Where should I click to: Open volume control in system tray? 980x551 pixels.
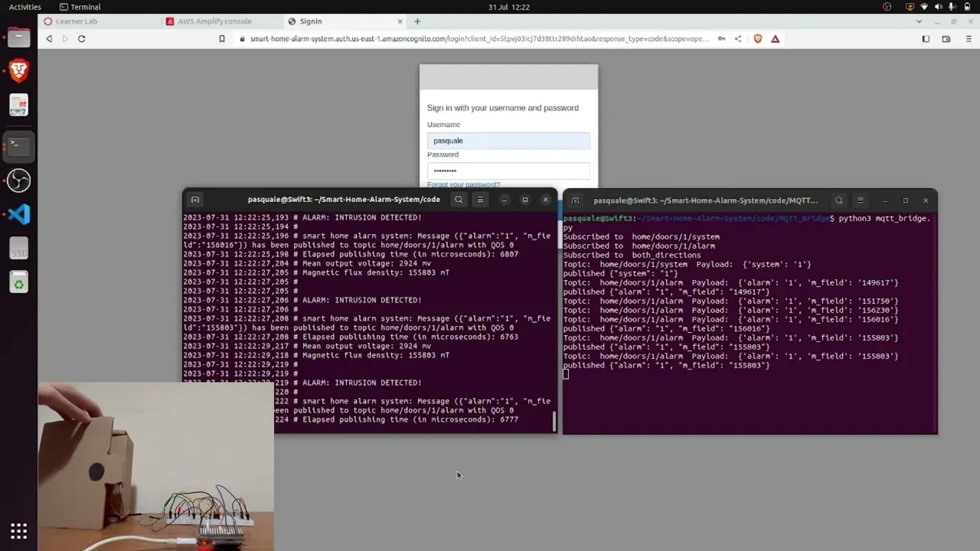[939, 7]
